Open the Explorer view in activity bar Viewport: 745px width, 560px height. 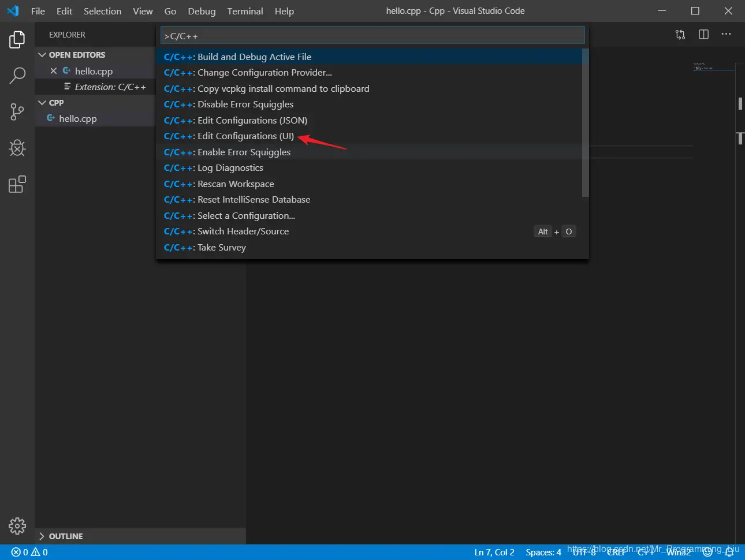pos(17,40)
